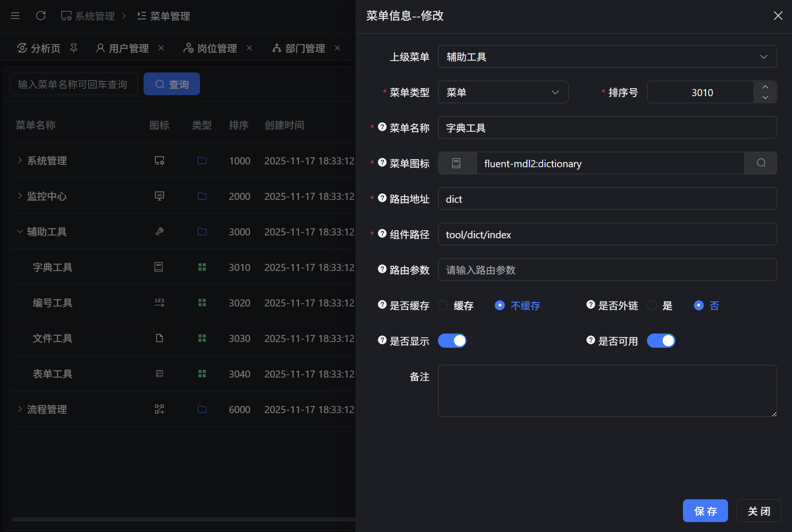
Task: Click the help icon next to 菜单名称
Action: point(382,127)
